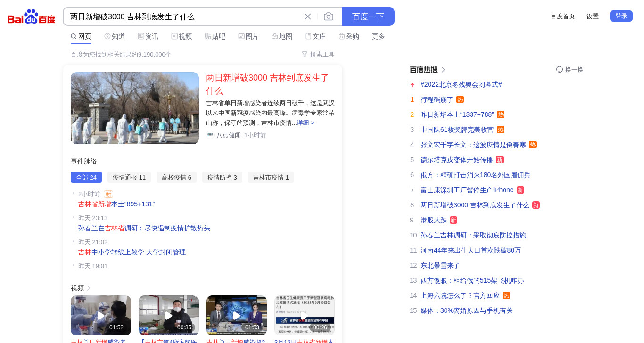Select 高校疫情 6 filter chip
Image resolution: width=644 pixels, height=343 pixels.
[x=176, y=177]
